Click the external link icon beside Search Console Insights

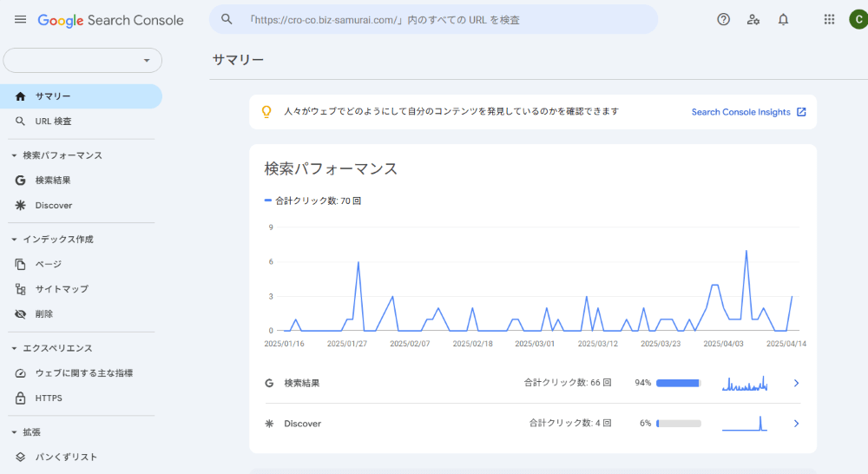pos(801,112)
